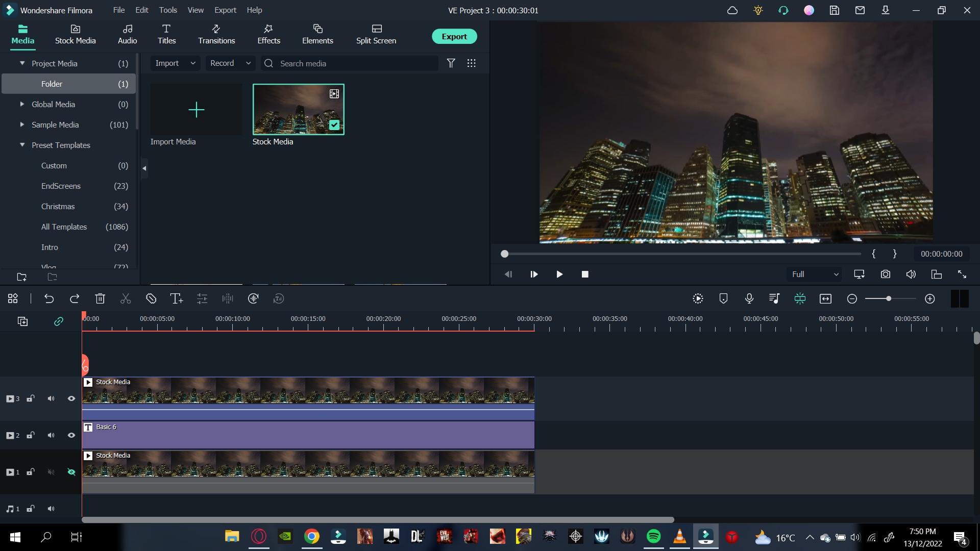Drag the timeline zoom slider
Image resolution: width=980 pixels, height=551 pixels.
point(890,298)
